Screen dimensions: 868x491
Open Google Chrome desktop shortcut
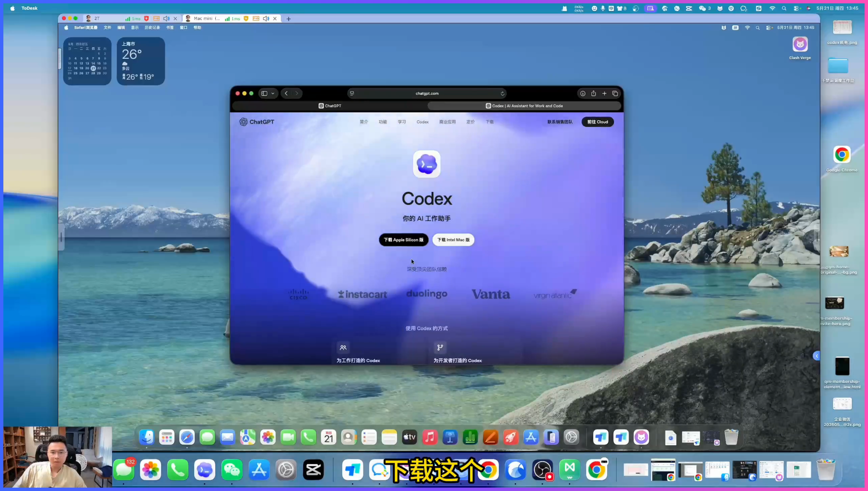click(x=842, y=159)
